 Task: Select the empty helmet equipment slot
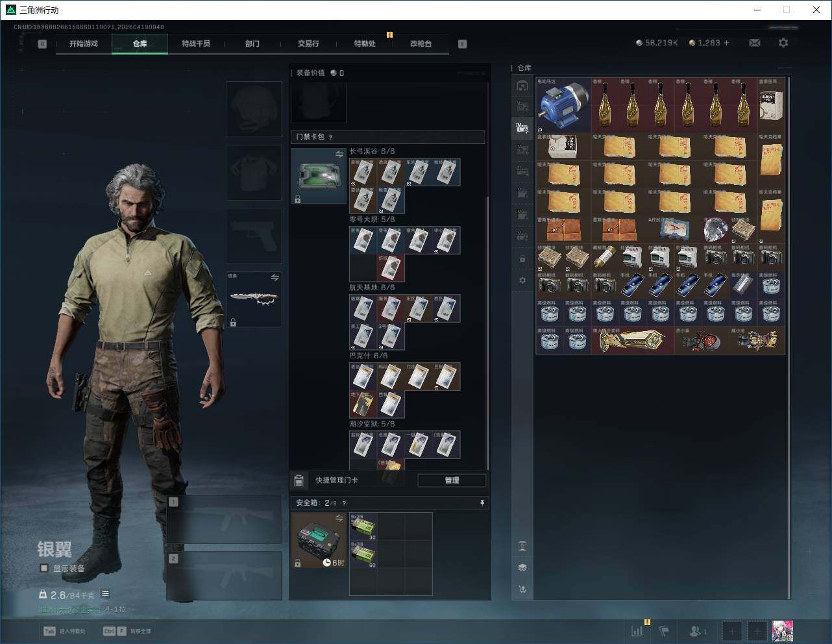(254, 108)
